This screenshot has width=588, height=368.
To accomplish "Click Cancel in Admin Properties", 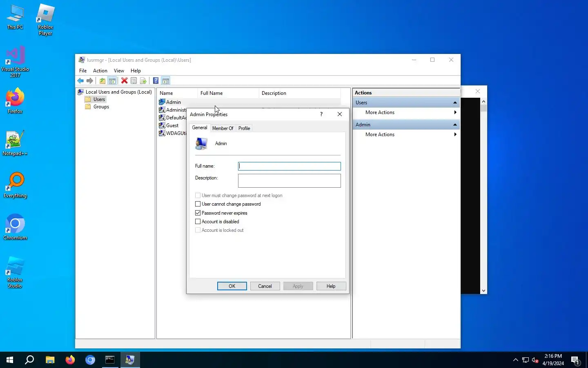I will pyautogui.click(x=265, y=286).
